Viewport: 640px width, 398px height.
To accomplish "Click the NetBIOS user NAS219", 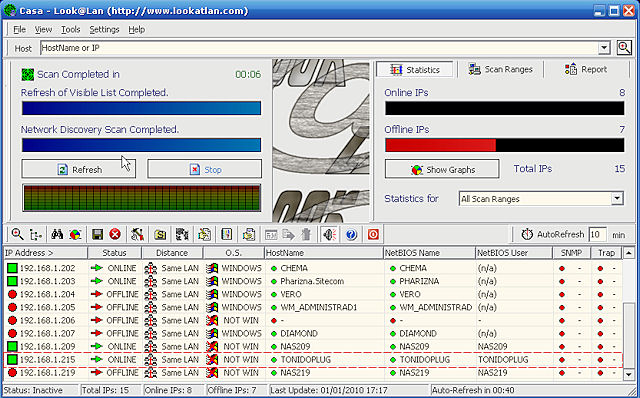I will click(493, 373).
